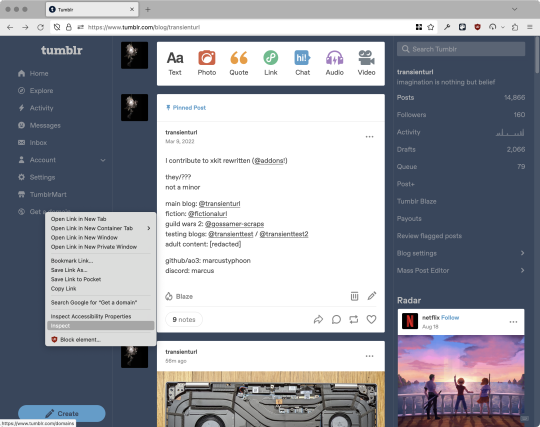Open options menu on netflix Radar post
The image size is (540, 427).
tap(513, 322)
